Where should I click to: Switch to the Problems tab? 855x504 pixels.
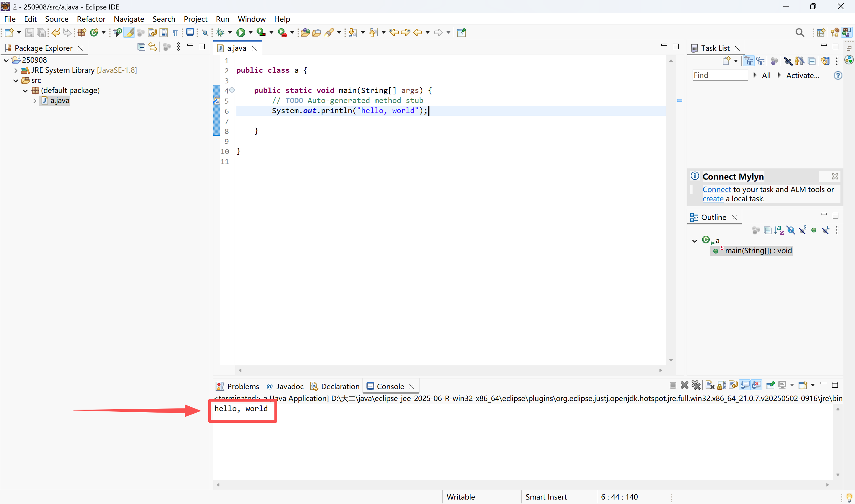pyautogui.click(x=243, y=386)
